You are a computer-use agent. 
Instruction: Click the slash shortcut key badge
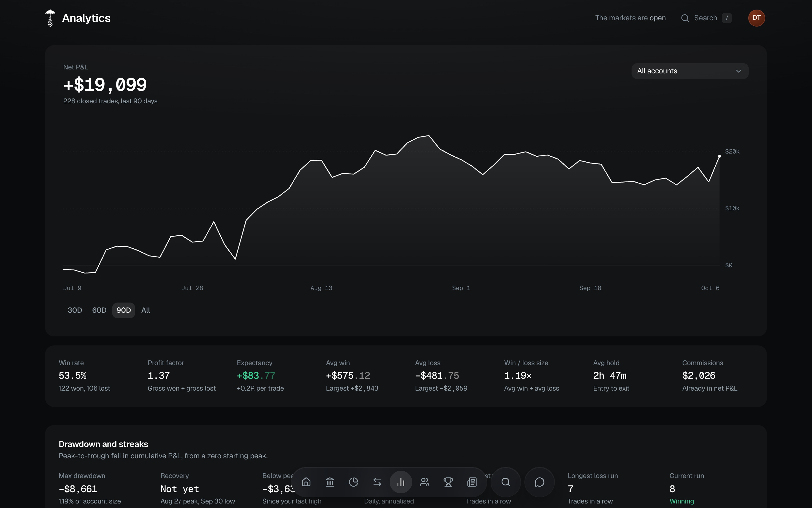coord(727,18)
